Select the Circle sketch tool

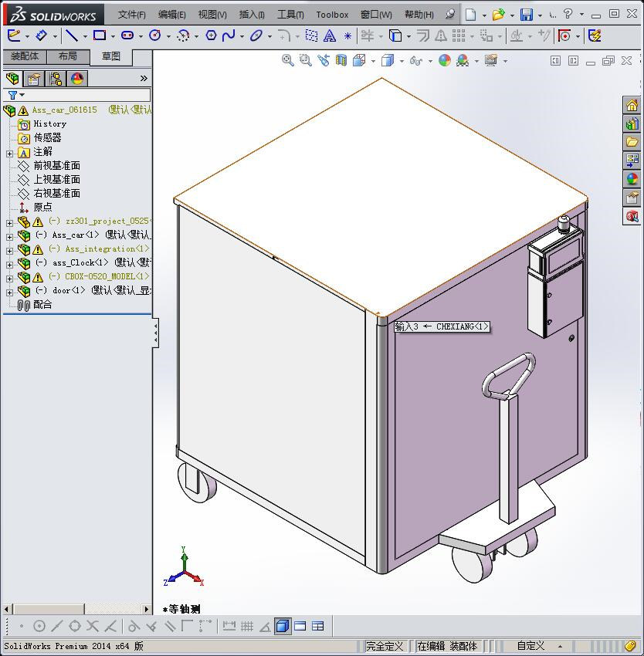155,36
